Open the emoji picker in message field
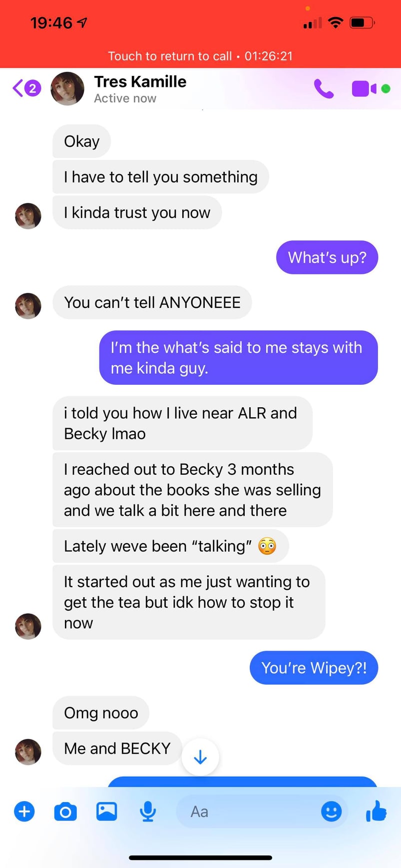The image size is (401, 868). 331,812
